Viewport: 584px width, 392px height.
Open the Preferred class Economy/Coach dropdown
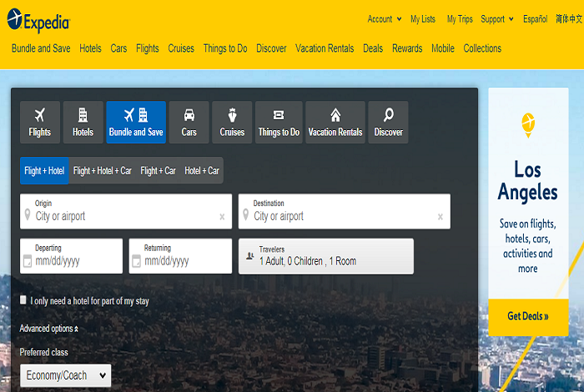[x=66, y=375]
